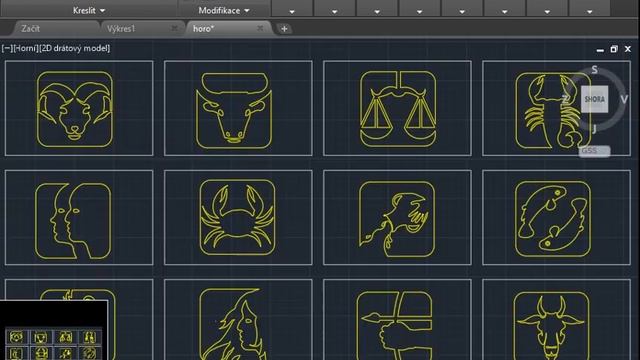Click the S compass direction on ViewCube
The height and width of the screenshot is (360, 640).
(594, 70)
